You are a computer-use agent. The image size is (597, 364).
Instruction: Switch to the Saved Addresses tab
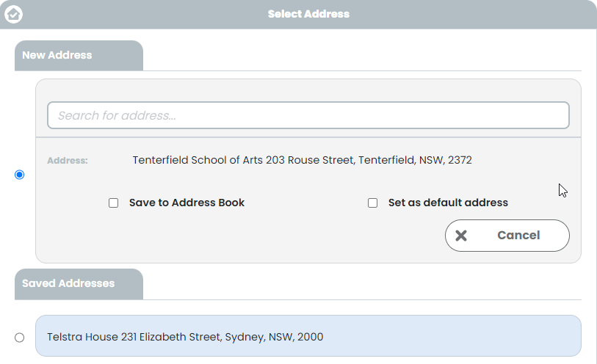79,284
